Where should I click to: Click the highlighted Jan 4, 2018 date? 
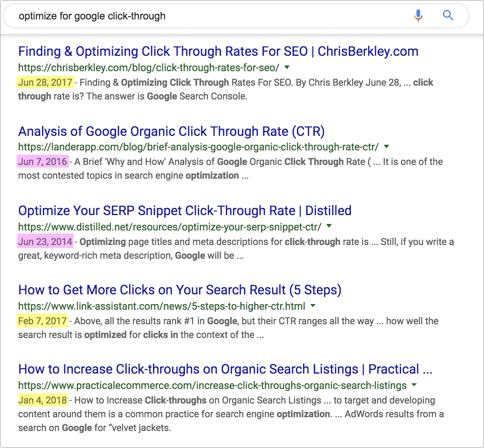[x=42, y=401]
